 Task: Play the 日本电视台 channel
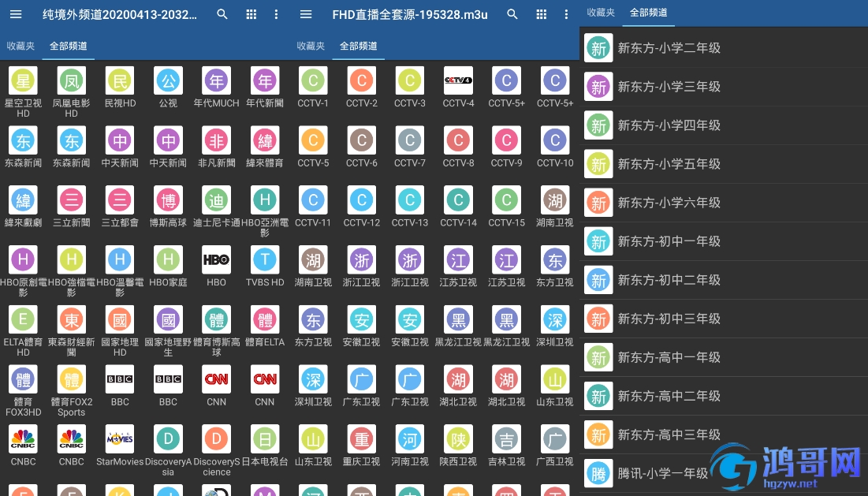click(x=265, y=446)
